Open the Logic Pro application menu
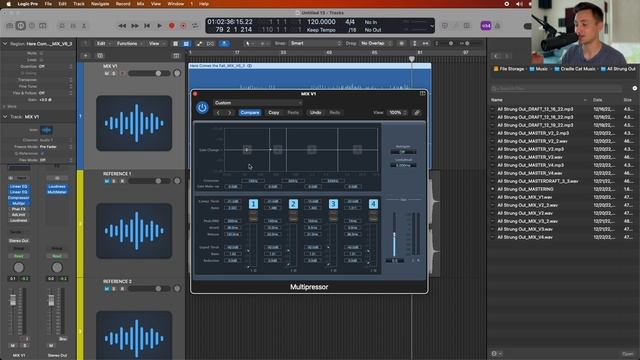The height and width of the screenshot is (360, 640). pyautogui.click(x=28, y=4)
